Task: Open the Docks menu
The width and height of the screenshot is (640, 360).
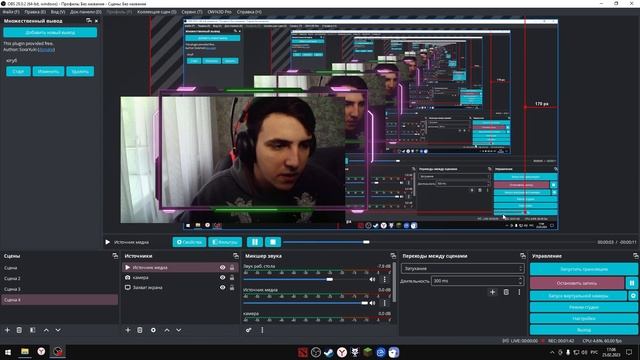Action: pos(85,12)
